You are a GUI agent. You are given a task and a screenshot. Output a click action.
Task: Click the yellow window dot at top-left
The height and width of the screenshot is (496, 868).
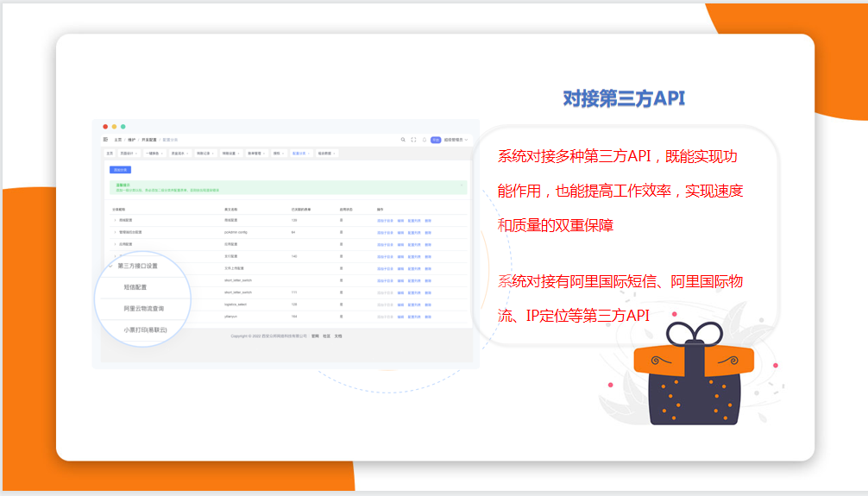[114, 127]
